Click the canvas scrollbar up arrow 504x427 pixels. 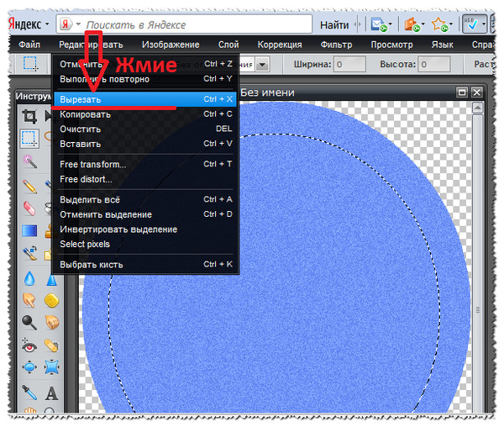(478, 108)
